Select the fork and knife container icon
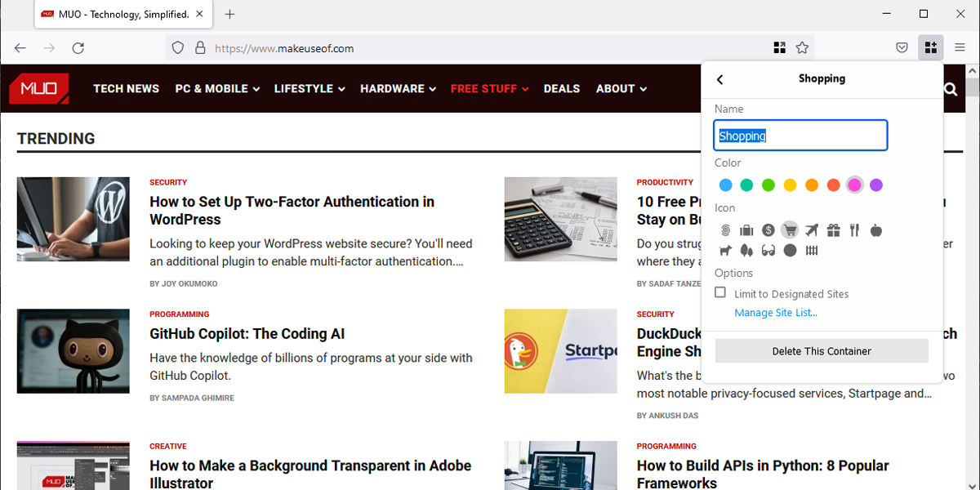980x490 pixels. (x=854, y=230)
